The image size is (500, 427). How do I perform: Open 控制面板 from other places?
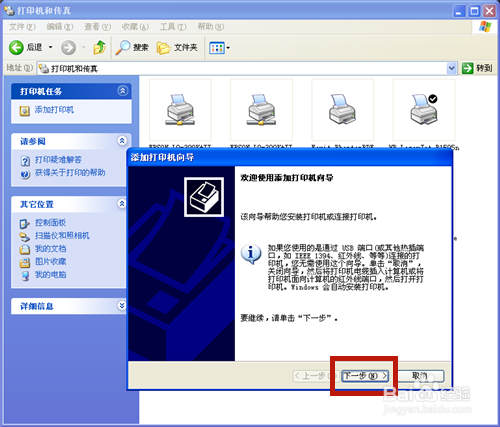pyautogui.click(x=50, y=222)
